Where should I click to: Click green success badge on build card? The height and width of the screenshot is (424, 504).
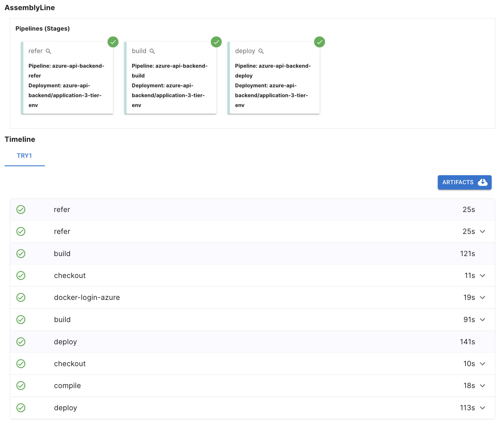tap(216, 42)
